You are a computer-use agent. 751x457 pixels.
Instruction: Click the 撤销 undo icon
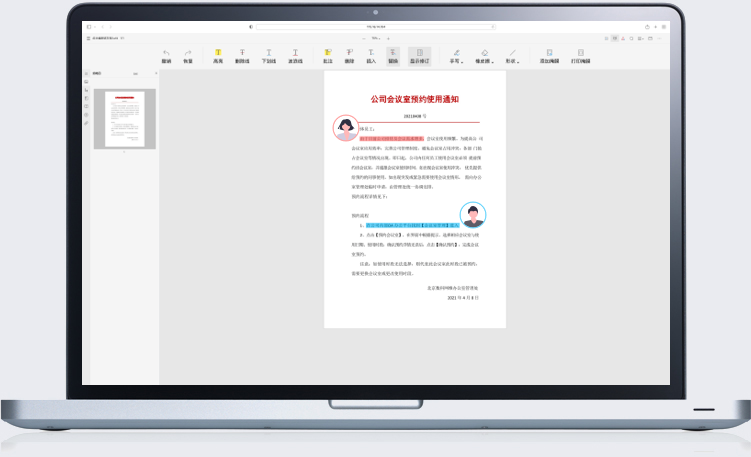[166, 52]
